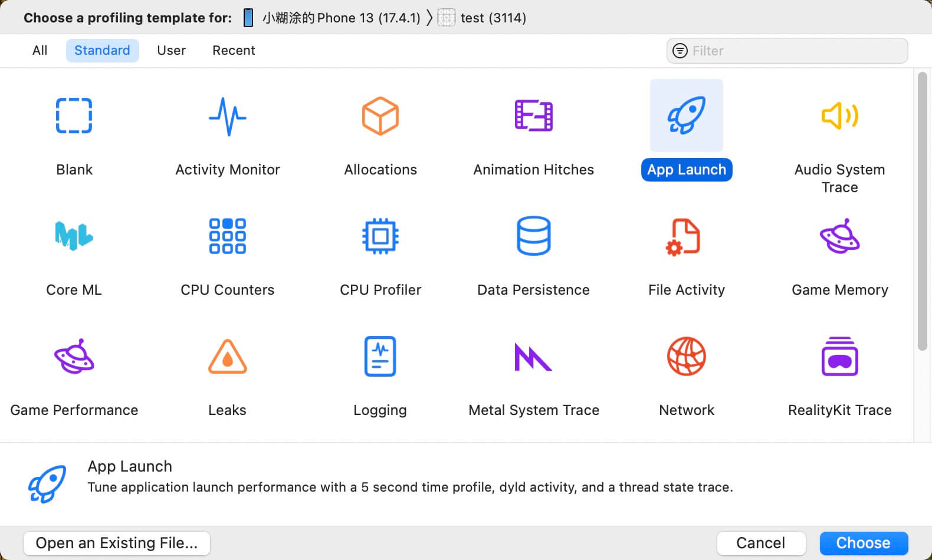The image size is (932, 560).
Task: Select the Metal System Trace icon
Action: coord(533,357)
